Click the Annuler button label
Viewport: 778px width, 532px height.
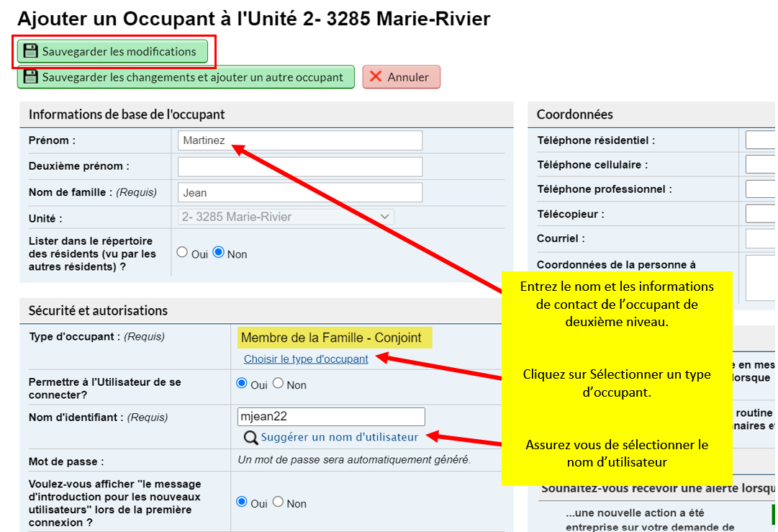408,78
